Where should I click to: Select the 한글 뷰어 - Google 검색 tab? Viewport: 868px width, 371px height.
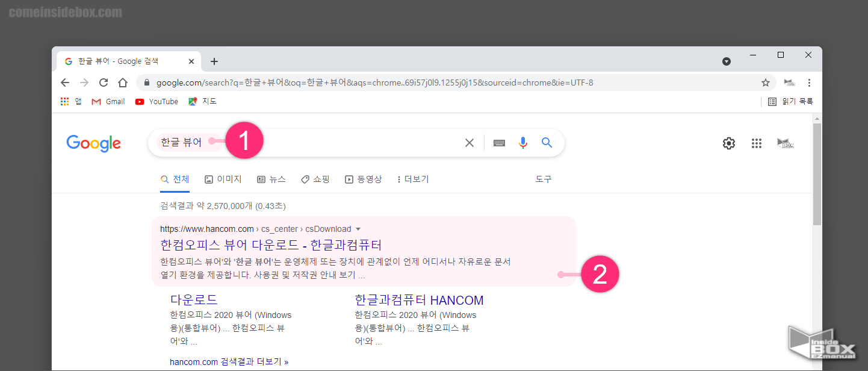point(128,61)
